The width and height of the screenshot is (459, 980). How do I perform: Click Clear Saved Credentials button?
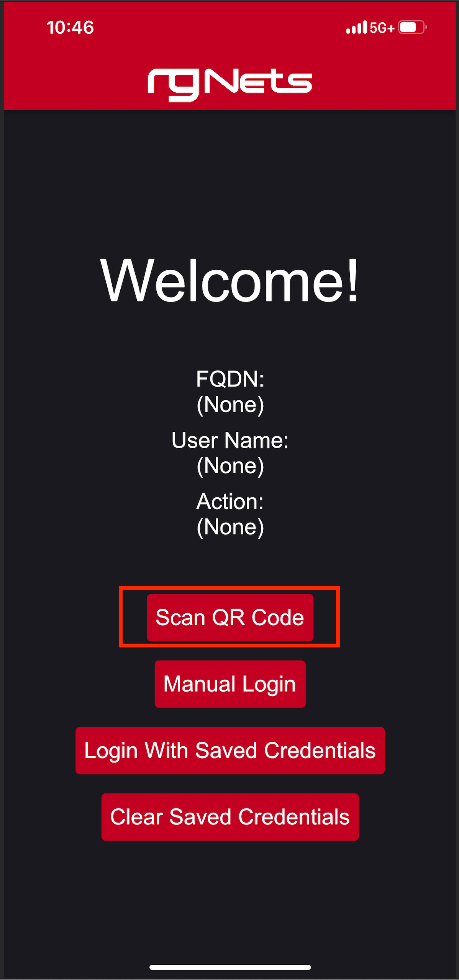pyautogui.click(x=230, y=817)
